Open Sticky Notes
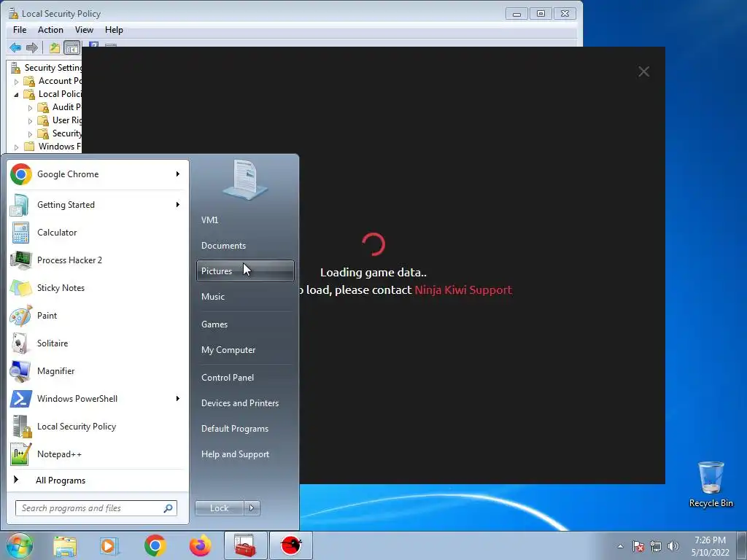The height and width of the screenshot is (560, 747). pyautogui.click(x=97, y=287)
